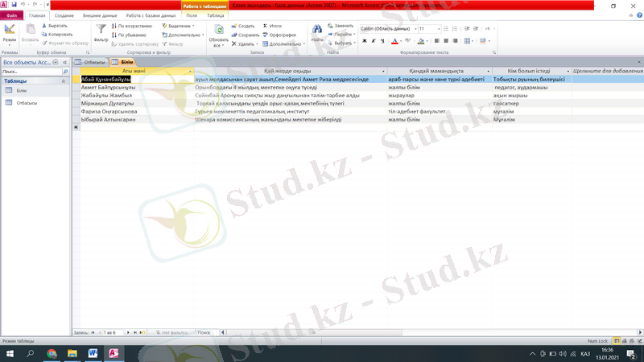The width and height of the screenshot is (644, 362).
Task: Switch to Создание ribbon tab
Action: tap(64, 15)
